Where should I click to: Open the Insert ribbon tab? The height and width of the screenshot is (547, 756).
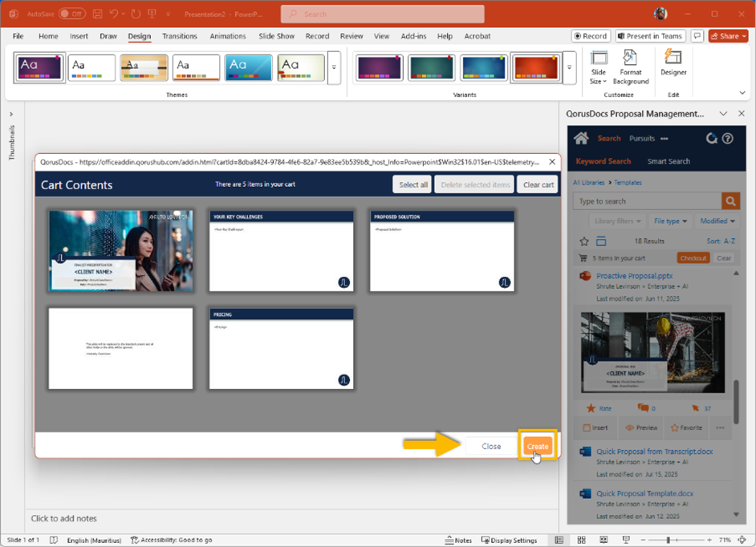point(79,36)
